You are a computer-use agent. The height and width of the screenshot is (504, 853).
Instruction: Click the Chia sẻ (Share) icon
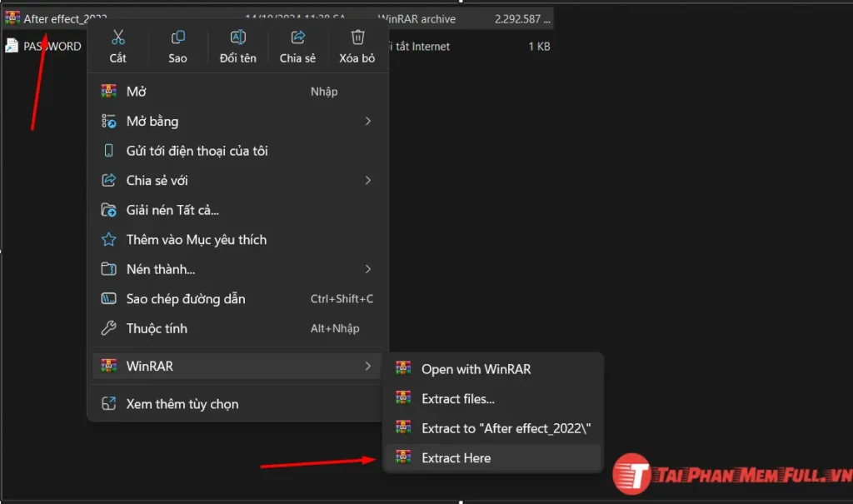[x=297, y=37]
